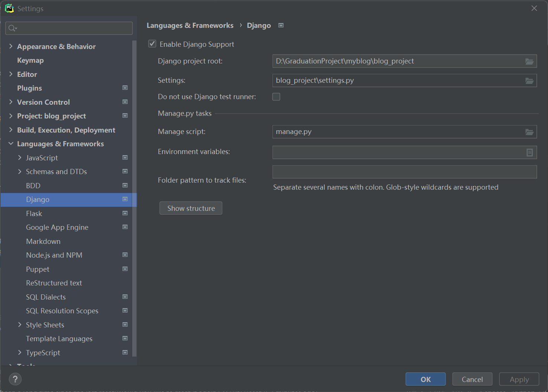
Task: Open Template Languages settings page
Action: 59,339
